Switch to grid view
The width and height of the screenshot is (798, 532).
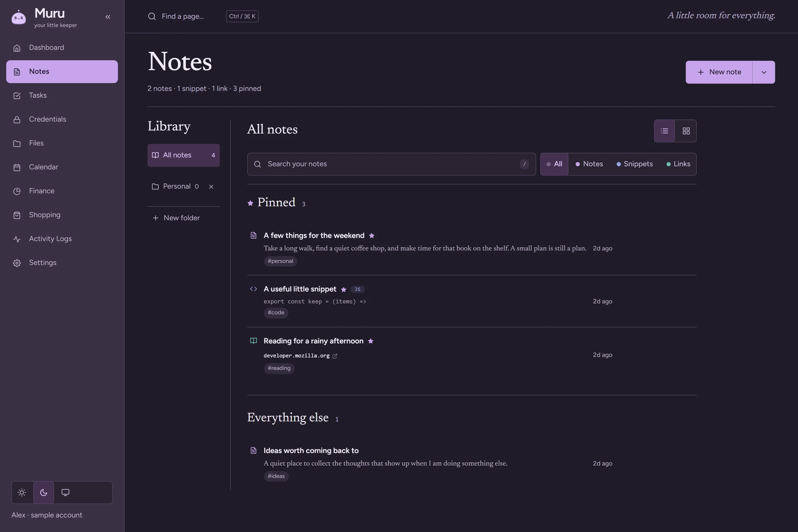tap(686, 131)
